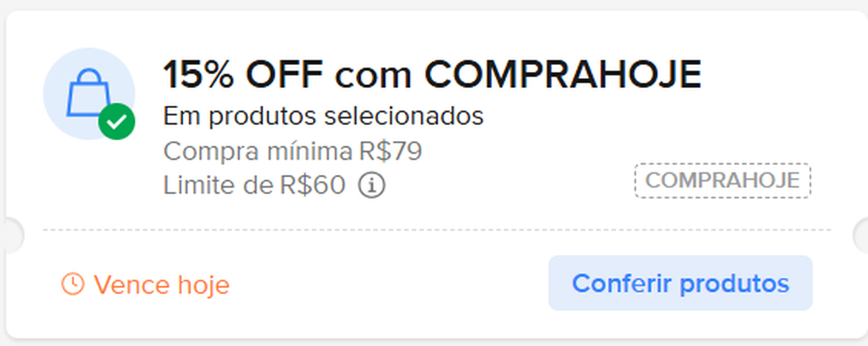Open the info icon beside Limite de R$60
This screenshot has height=346, width=868.
click(x=372, y=185)
